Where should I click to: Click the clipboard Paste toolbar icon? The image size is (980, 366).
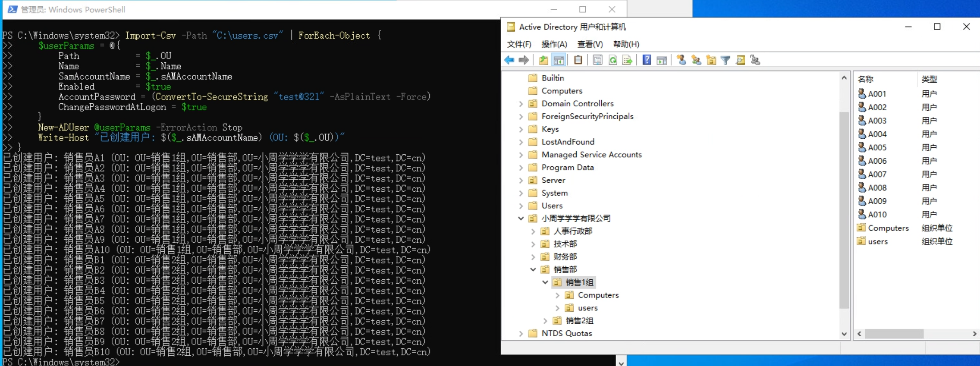tap(578, 60)
